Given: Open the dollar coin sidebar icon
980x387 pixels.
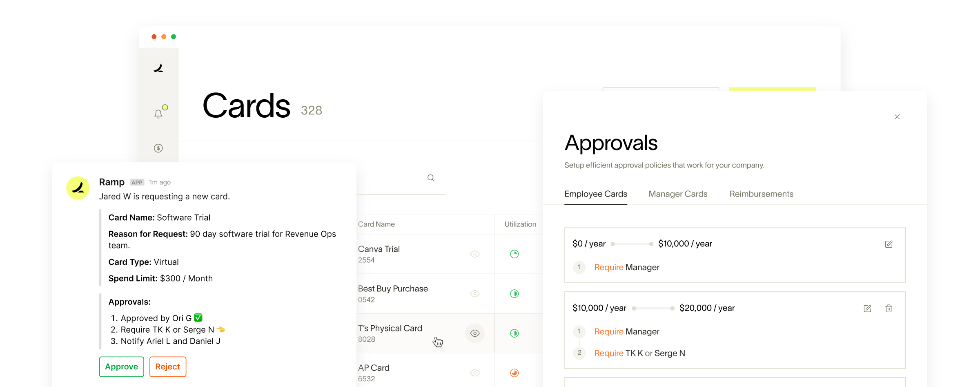Looking at the screenshot, I should click(158, 148).
